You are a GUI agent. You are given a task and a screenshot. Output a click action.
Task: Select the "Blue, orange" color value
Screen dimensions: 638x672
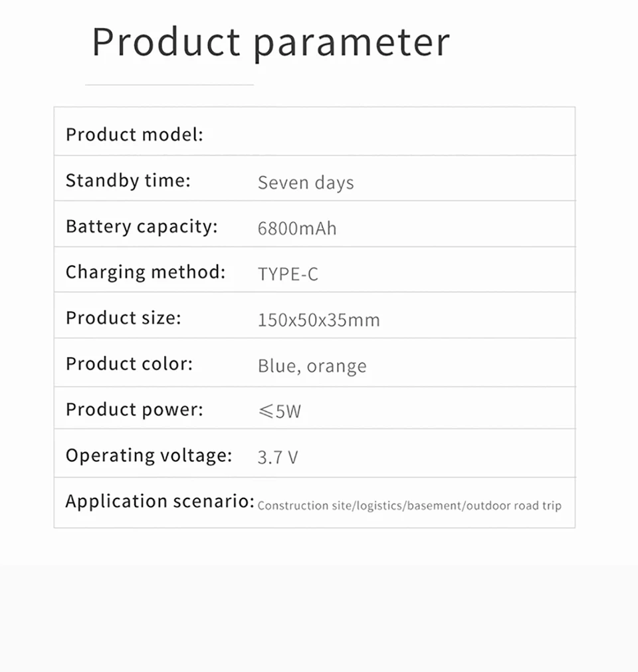coord(312,366)
